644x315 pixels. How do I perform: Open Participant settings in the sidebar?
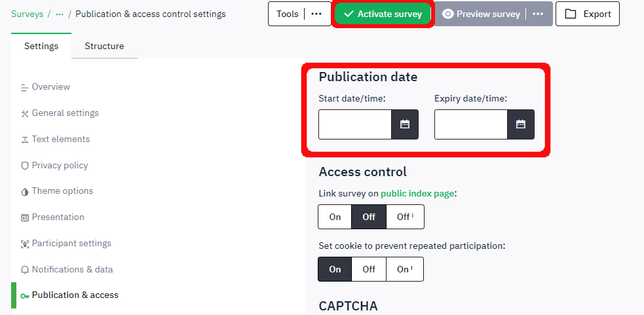point(71,244)
